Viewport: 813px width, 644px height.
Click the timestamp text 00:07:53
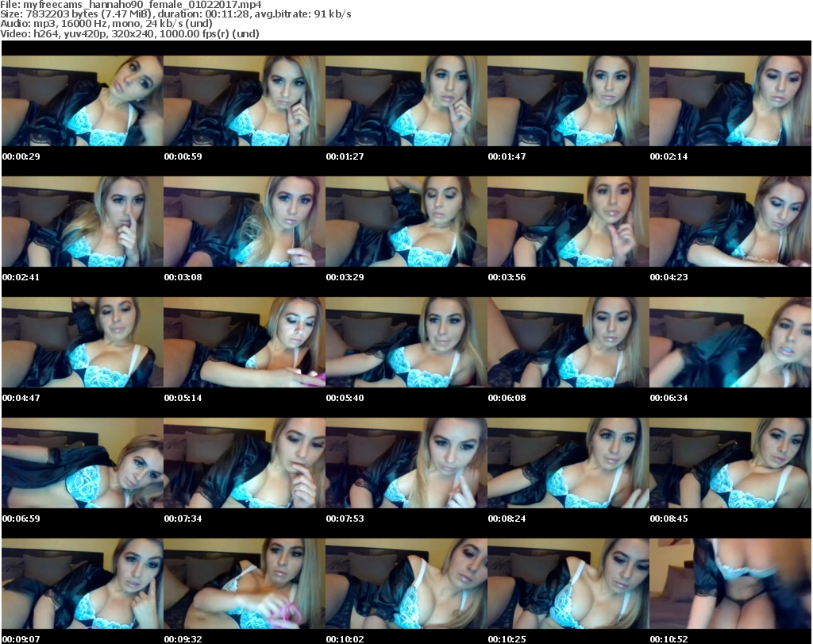coord(345,519)
